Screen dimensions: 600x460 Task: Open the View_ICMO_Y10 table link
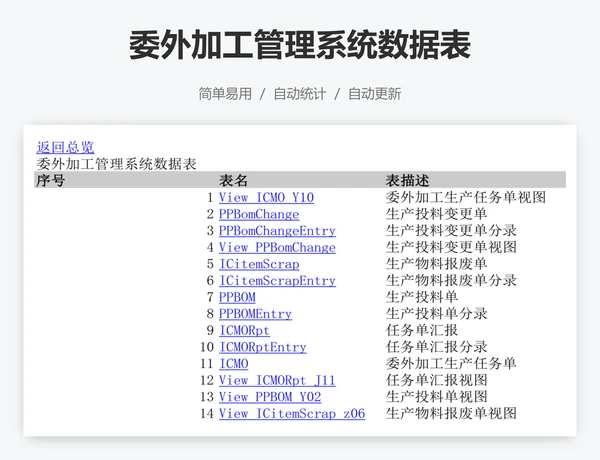click(266, 198)
